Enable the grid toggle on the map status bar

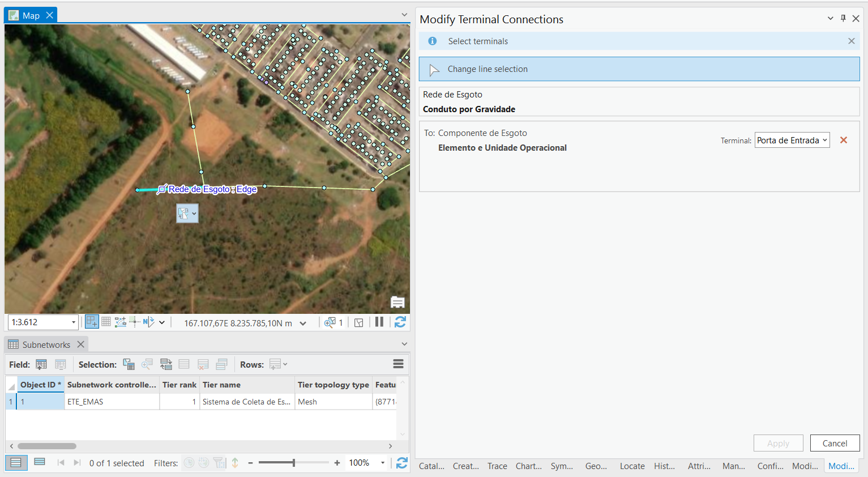(106, 322)
